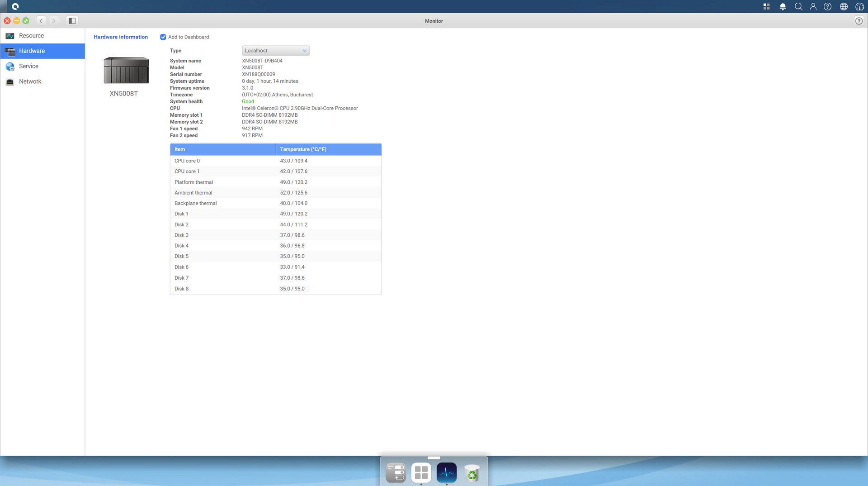
Task: Click the Intel Celeron CPU description
Action: [x=300, y=109]
